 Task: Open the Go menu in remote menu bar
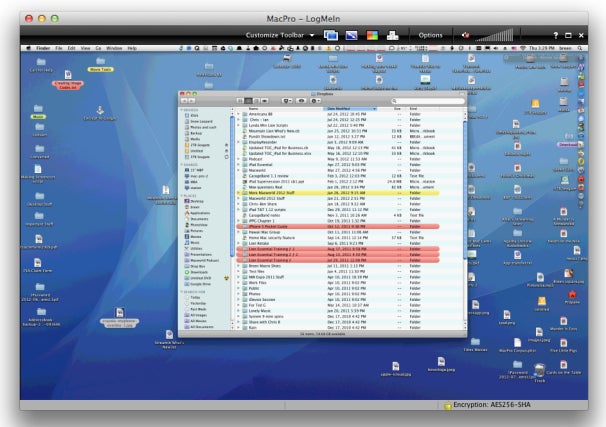click(x=98, y=48)
